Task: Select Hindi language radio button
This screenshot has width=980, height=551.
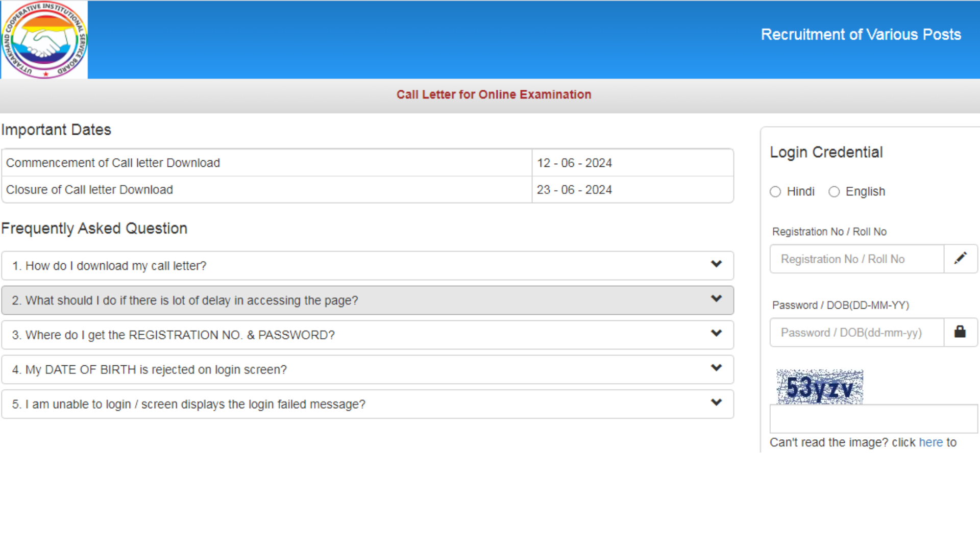Action: tap(776, 192)
